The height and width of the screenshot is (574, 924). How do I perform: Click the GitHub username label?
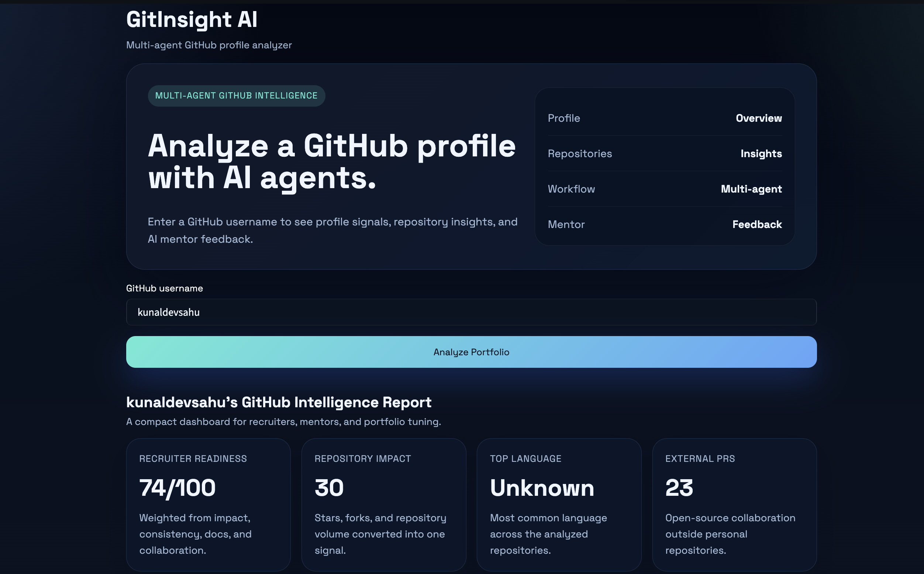(x=165, y=288)
